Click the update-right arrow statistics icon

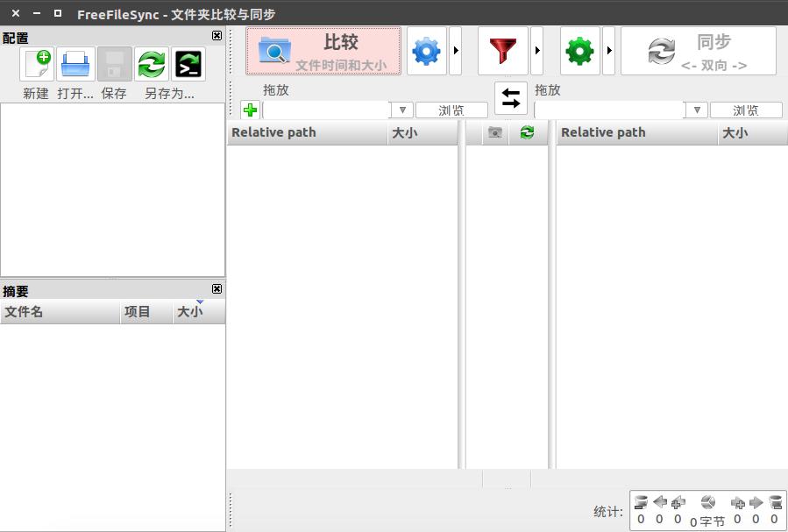click(756, 502)
